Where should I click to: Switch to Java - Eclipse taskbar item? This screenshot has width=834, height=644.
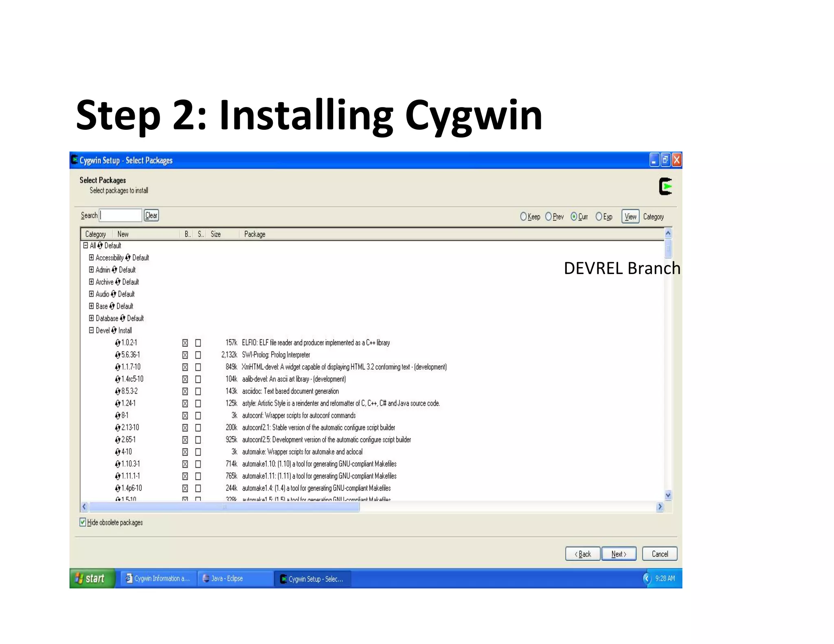tap(235, 578)
